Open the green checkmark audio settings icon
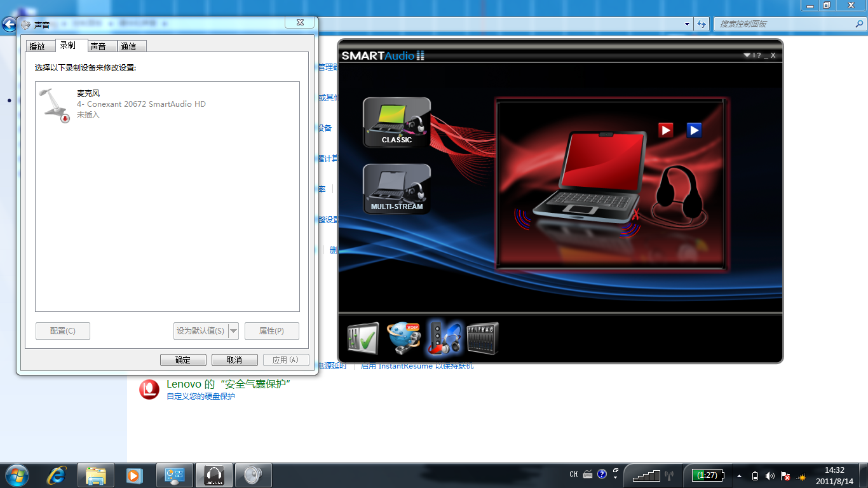Screen dimensions: 868x488 coord(363,338)
